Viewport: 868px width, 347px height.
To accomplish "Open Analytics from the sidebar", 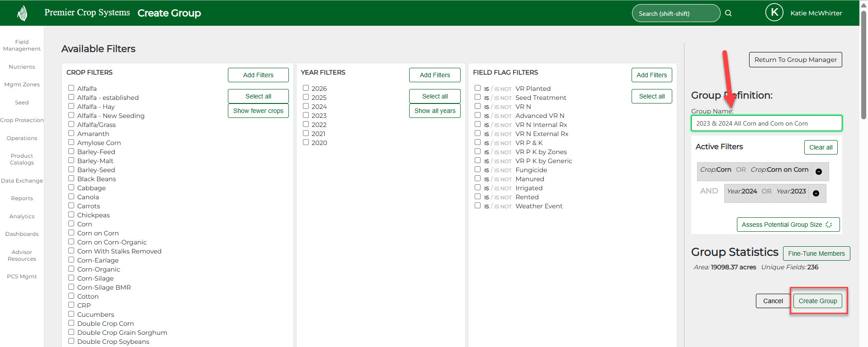I will click(x=22, y=216).
